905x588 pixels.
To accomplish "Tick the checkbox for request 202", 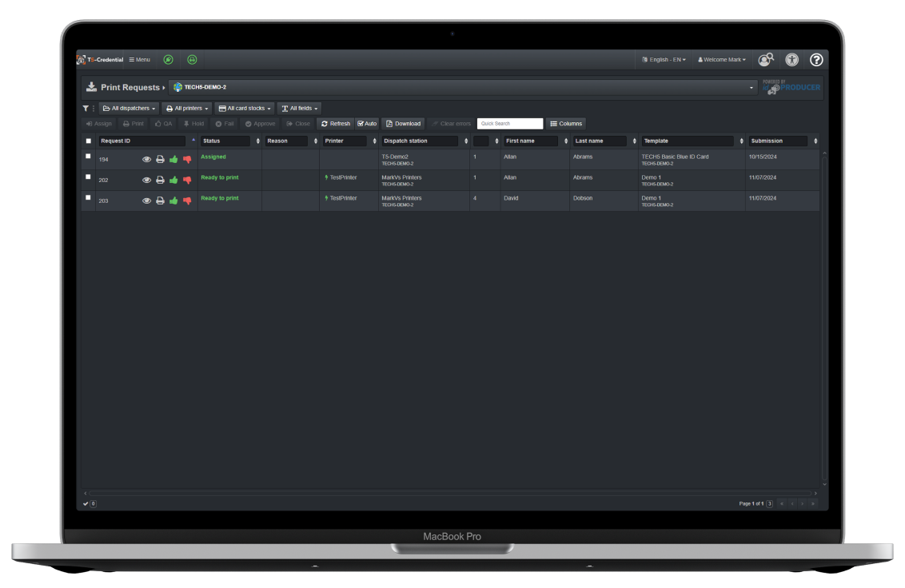I will [88, 177].
